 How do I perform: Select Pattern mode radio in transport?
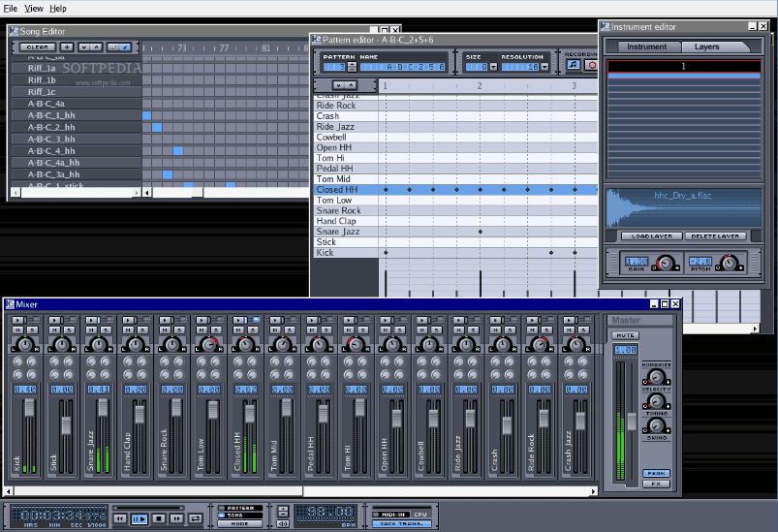coord(240,508)
